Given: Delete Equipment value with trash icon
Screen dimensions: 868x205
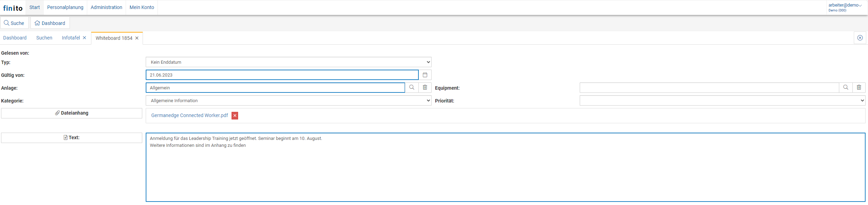Looking at the screenshot, I should (x=859, y=88).
